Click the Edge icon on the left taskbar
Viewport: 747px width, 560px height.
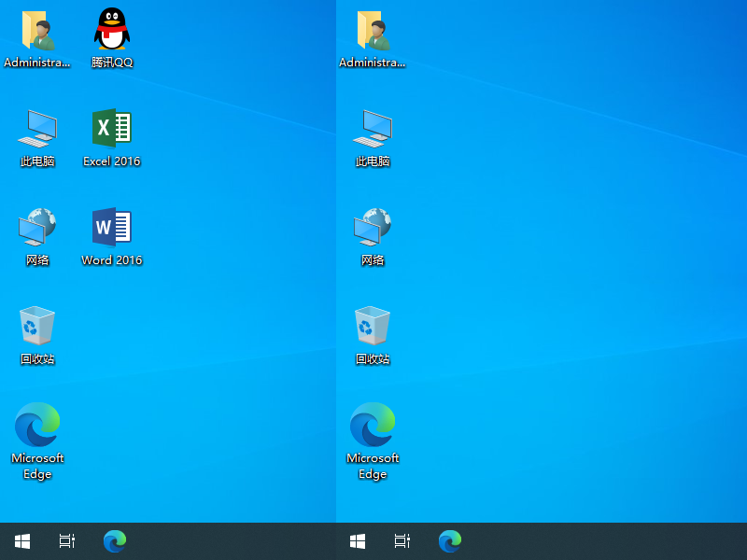coord(114,540)
